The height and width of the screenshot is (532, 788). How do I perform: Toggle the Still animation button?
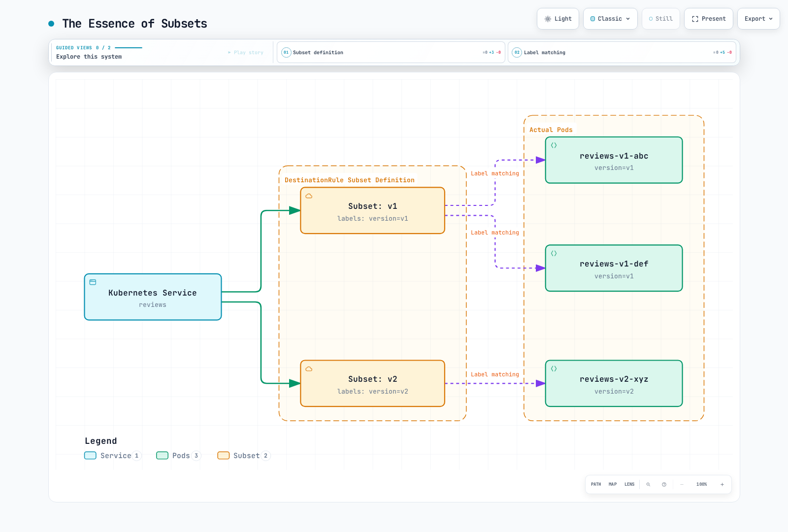point(661,19)
